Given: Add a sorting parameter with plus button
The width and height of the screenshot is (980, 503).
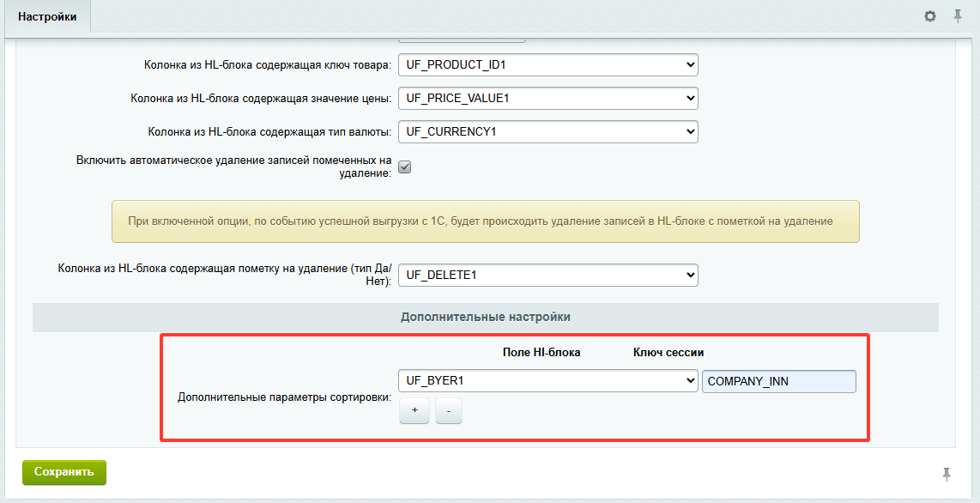Looking at the screenshot, I should pyautogui.click(x=414, y=410).
